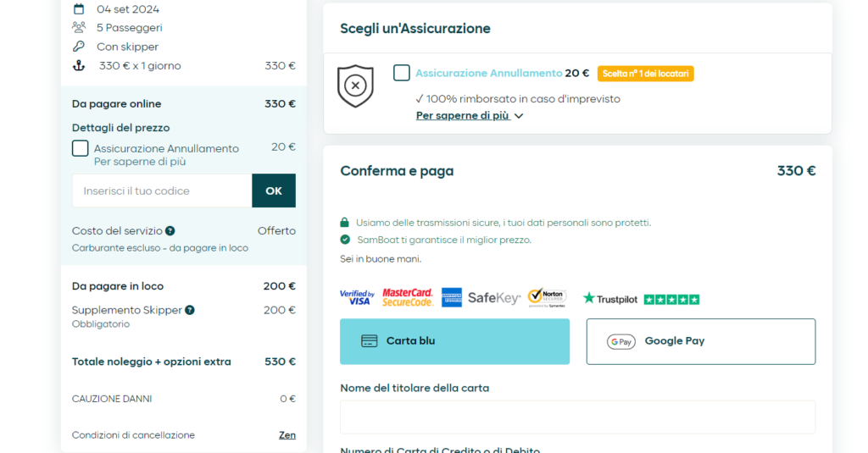This screenshot has height=453, width=868.
Task: Select Google Pay payment method
Action: coord(700,341)
